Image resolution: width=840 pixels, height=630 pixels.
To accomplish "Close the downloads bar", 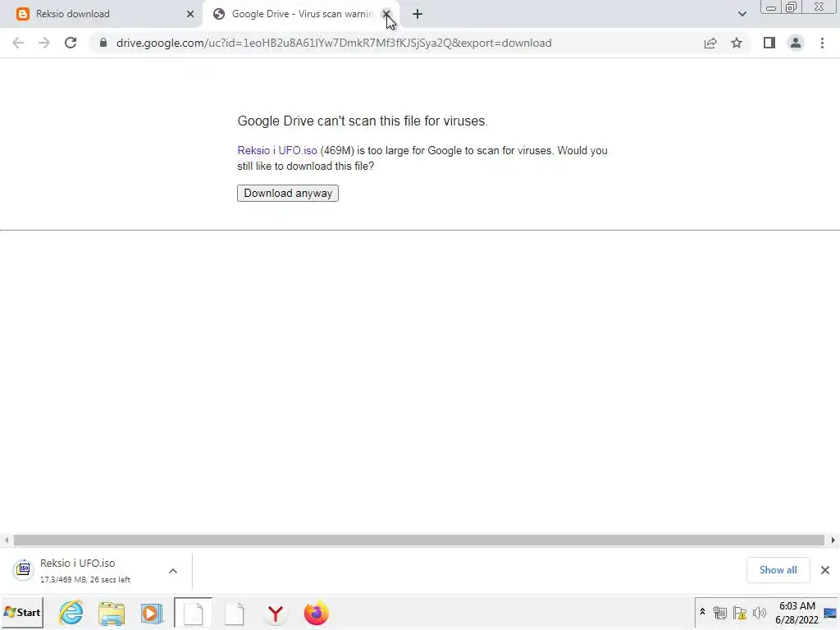I will click(825, 570).
